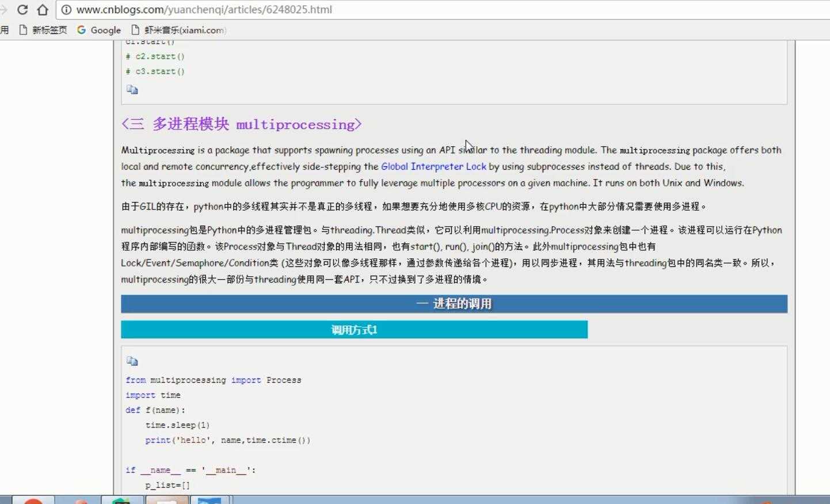Follow the Global Interpreter Lock link
Image resolution: width=830 pixels, height=504 pixels.
[433, 166]
